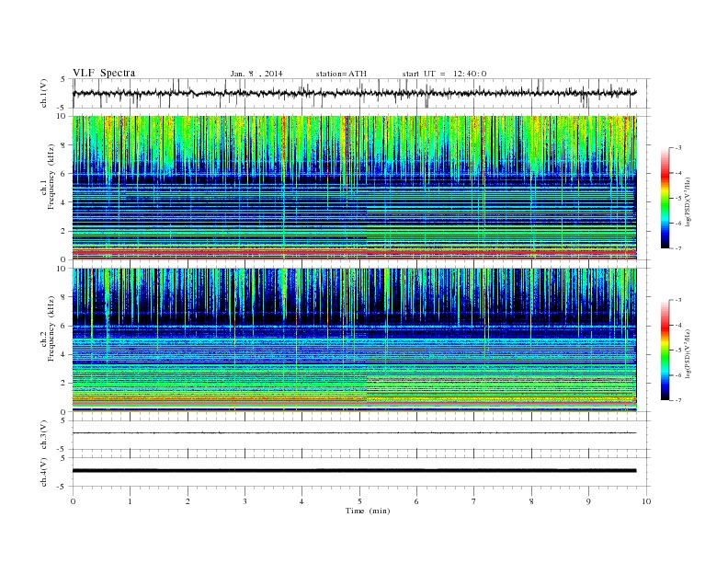Click the "9" tick on the time axis

tap(588, 501)
